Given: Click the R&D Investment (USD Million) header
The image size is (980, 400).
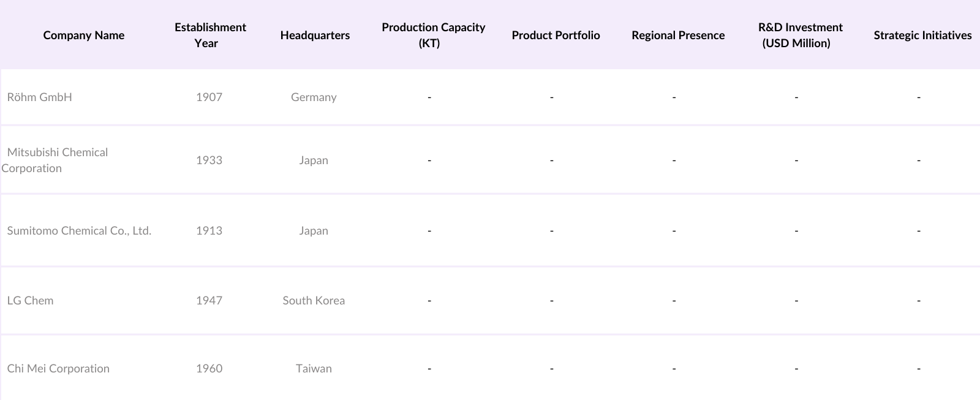Looking at the screenshot, I should pos(800,36).
